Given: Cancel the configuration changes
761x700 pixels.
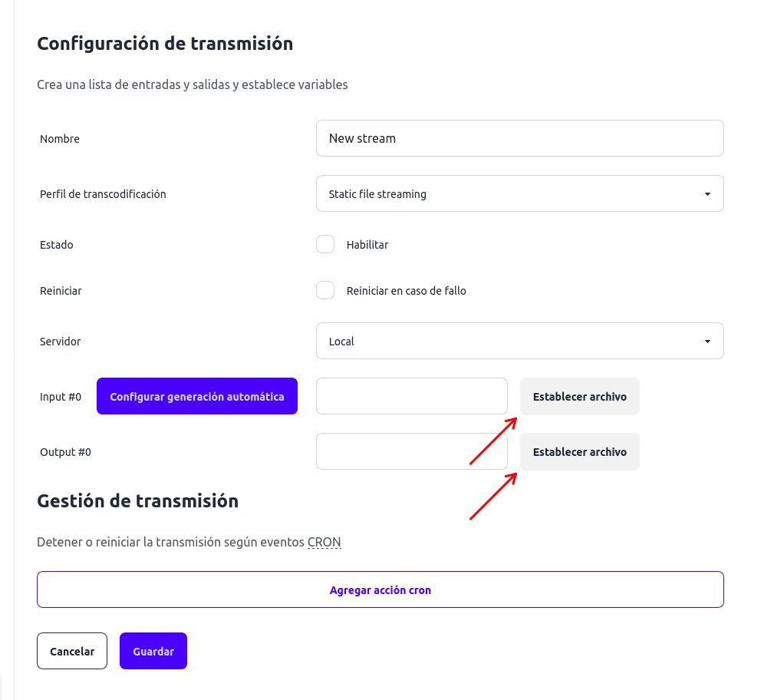Looking at the screenshot, I should coord(71,651).
